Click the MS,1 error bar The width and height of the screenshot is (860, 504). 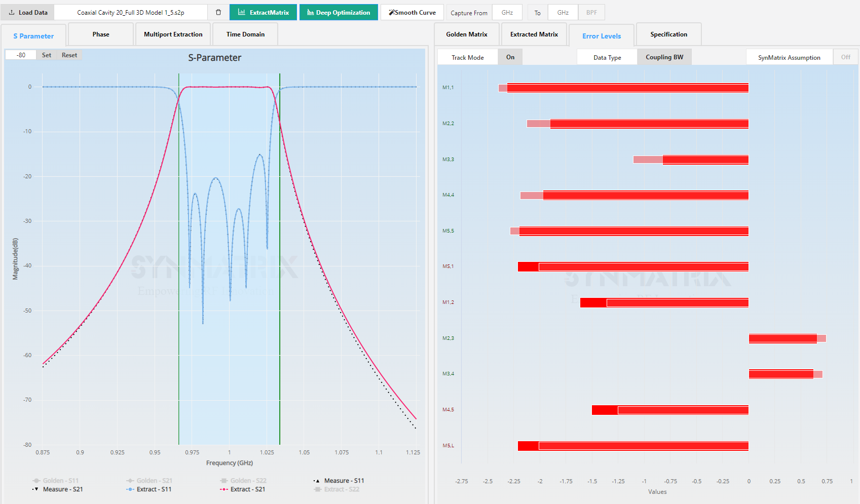(x=633, y=266)
